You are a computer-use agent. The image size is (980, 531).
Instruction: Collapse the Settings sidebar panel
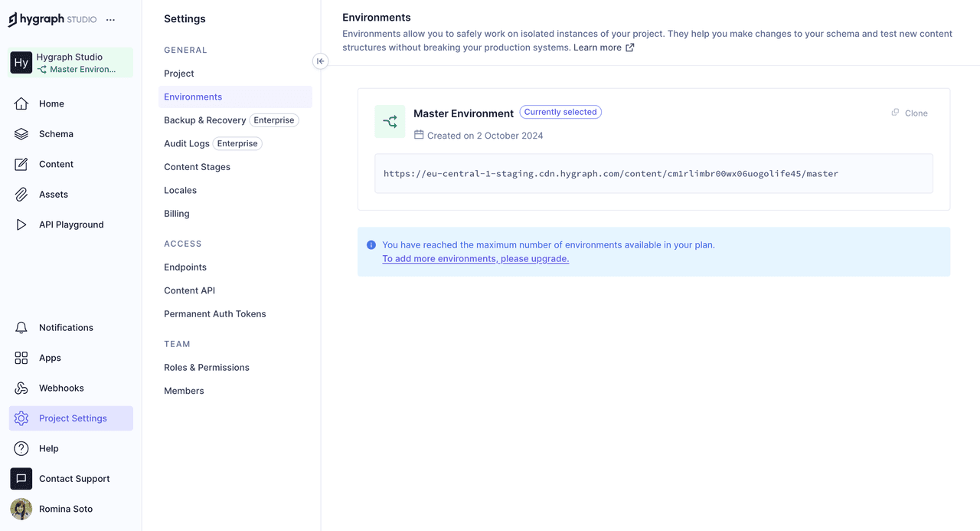point(320,61)
